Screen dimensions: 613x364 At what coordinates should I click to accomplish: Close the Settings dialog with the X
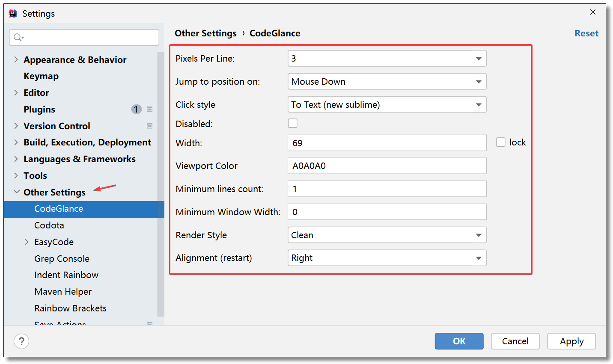coord(593,12)
